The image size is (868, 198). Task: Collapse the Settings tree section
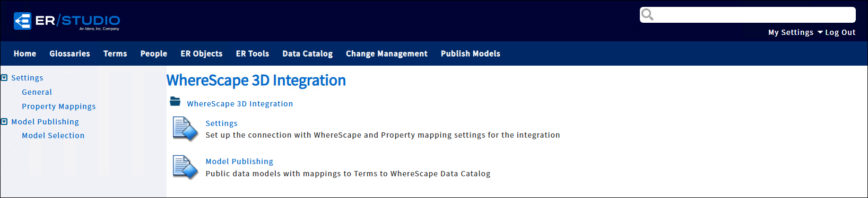pos(4,78)
